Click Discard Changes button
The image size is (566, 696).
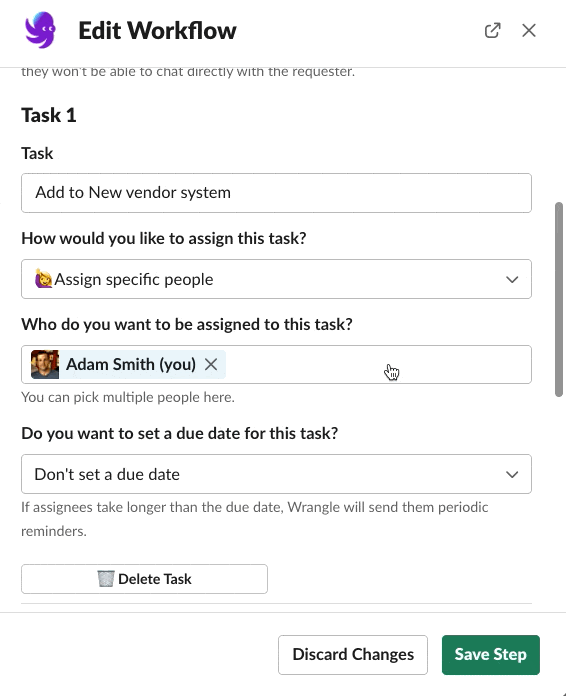tap(353, 655)
